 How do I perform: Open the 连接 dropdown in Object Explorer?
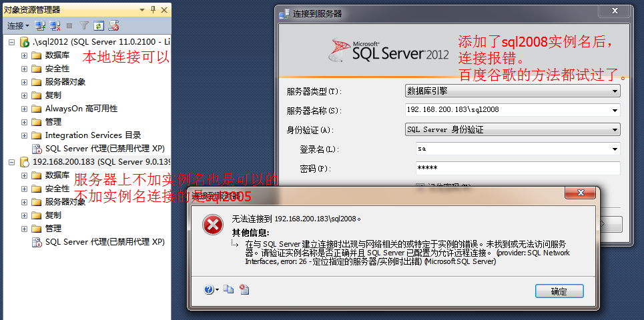[x=18, y=26]
